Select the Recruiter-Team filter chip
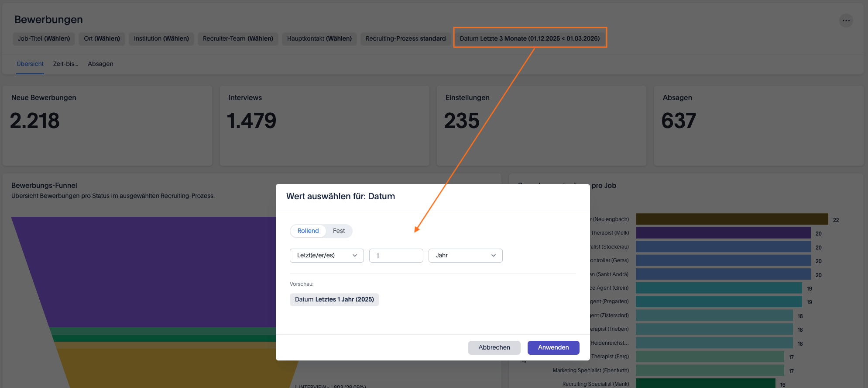The height and width of the screenshot is (388, 868). pyautogui.click(x=238, y=38)
